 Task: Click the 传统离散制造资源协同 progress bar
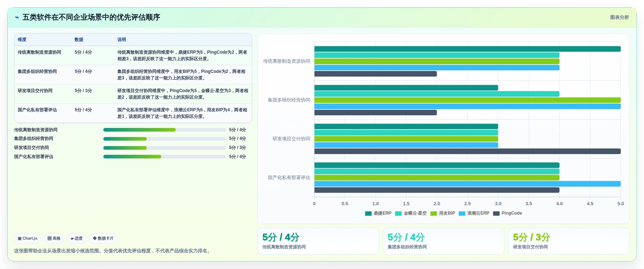(x=165, y=130)
